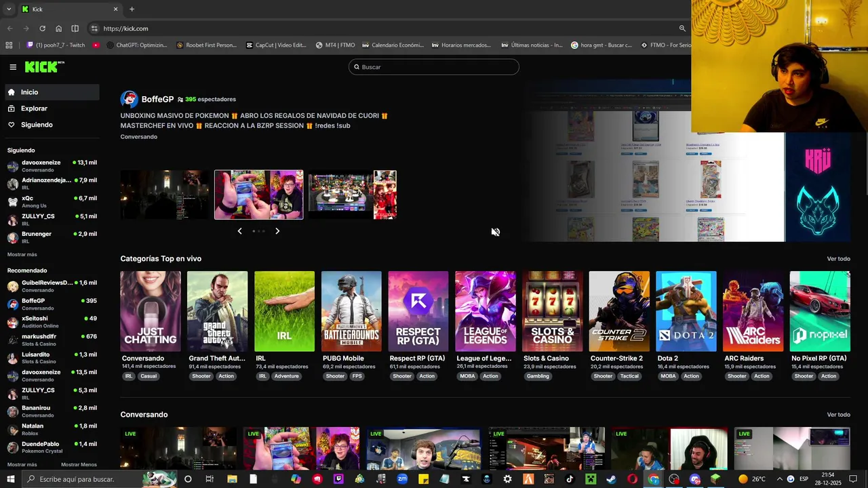868x488 pixels.
Task: Expand Mostrar más under Siguiendo
Action: (x=22, y=255)
